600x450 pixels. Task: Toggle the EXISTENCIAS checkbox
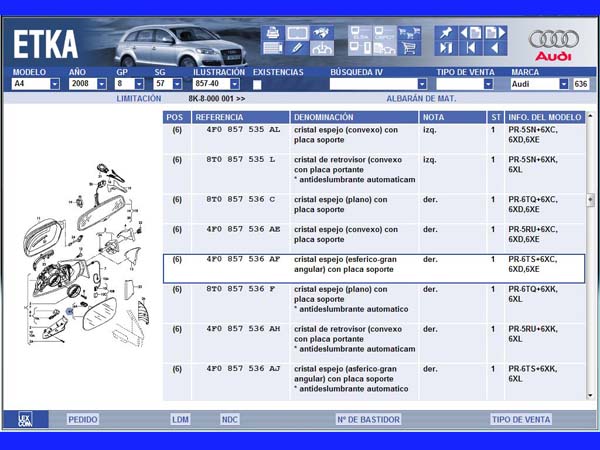click(x=257, y=85)
